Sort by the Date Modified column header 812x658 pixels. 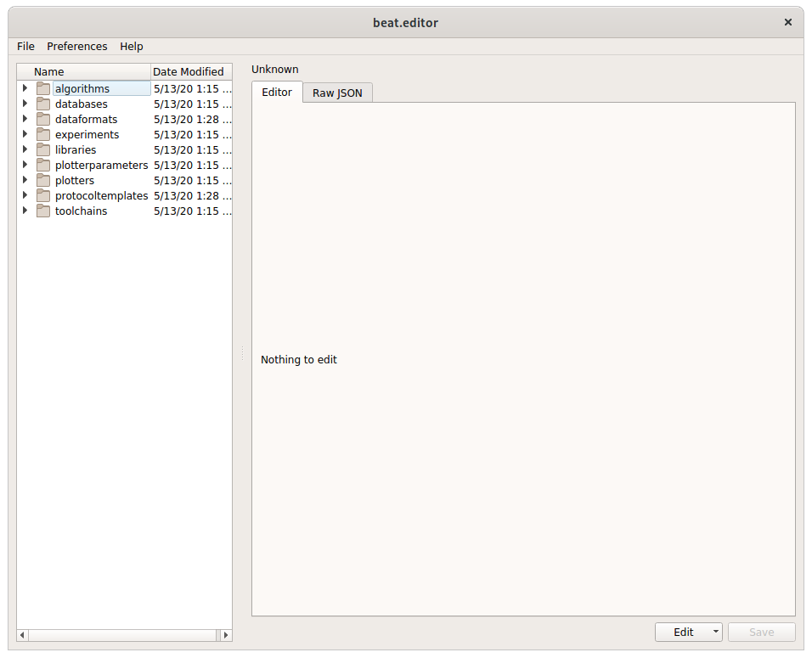(x=189, y=71)
